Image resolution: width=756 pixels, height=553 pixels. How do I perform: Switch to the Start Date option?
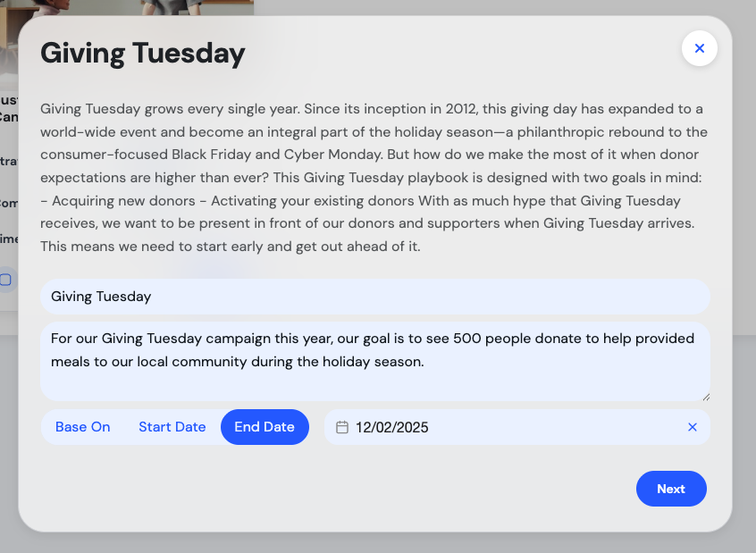(172, 427)
